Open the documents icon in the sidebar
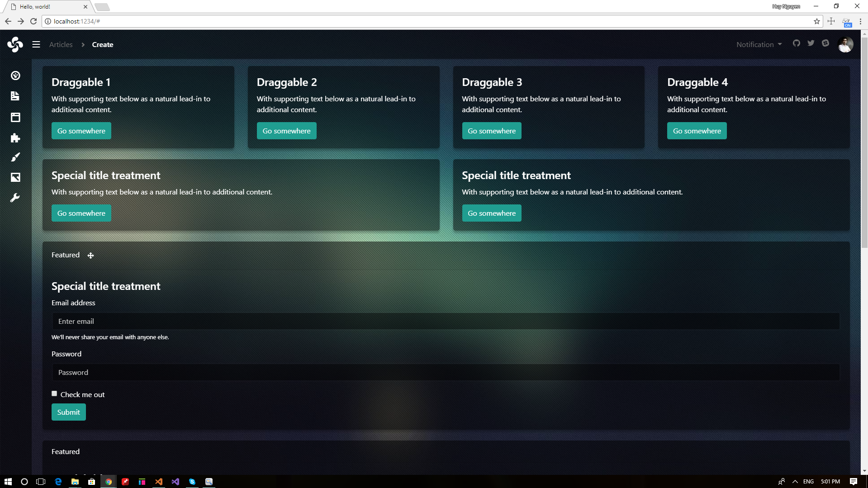 (x=15, y=96)
